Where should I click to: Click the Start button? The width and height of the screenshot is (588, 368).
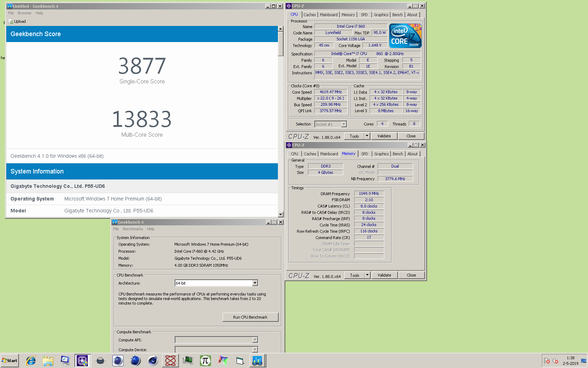tap(9, 360)
